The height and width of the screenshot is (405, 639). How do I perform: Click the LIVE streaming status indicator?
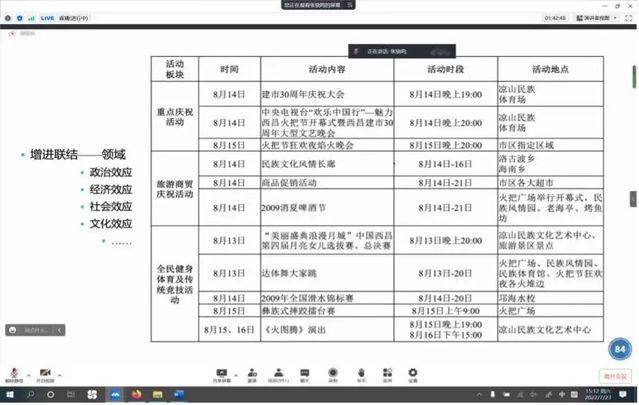tap(46, 18)
